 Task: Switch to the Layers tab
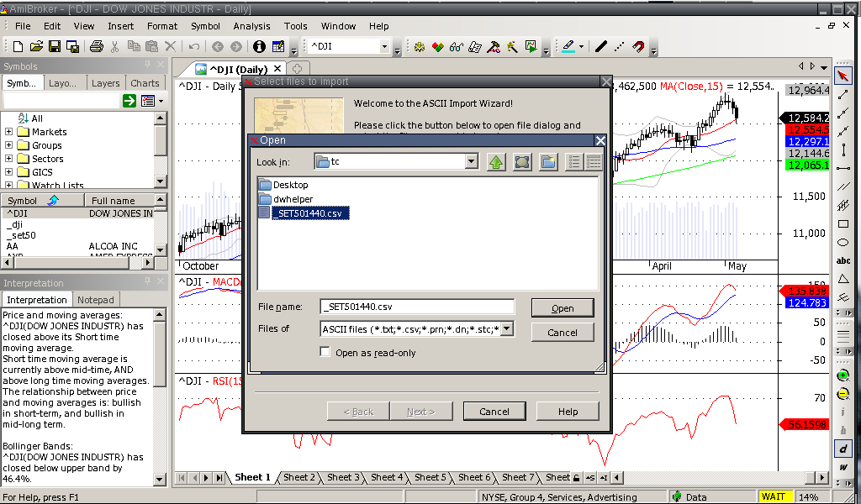point(105,83)
